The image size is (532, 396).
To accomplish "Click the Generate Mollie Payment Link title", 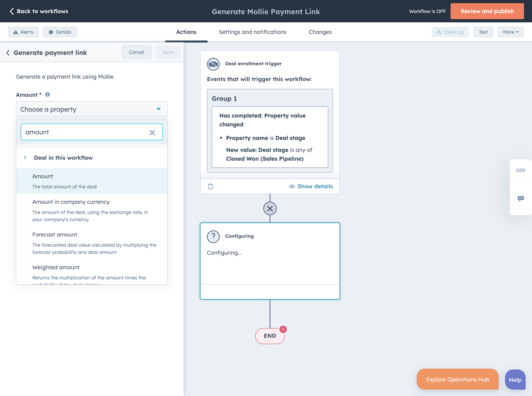I will coord(266,12).
